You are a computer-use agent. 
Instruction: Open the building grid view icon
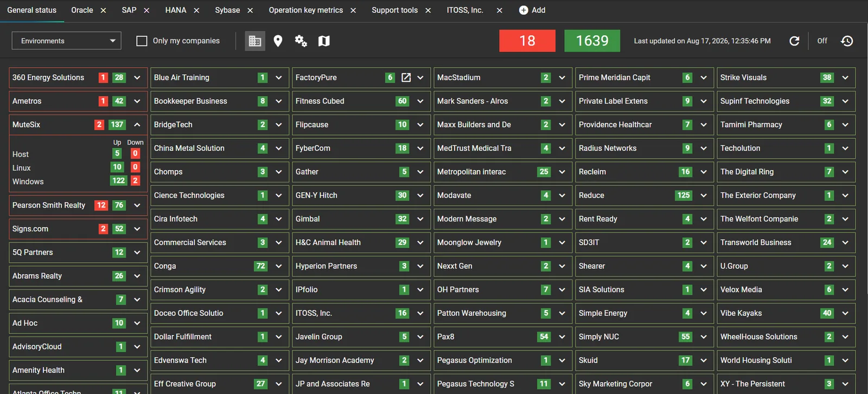tap(255, 41)
